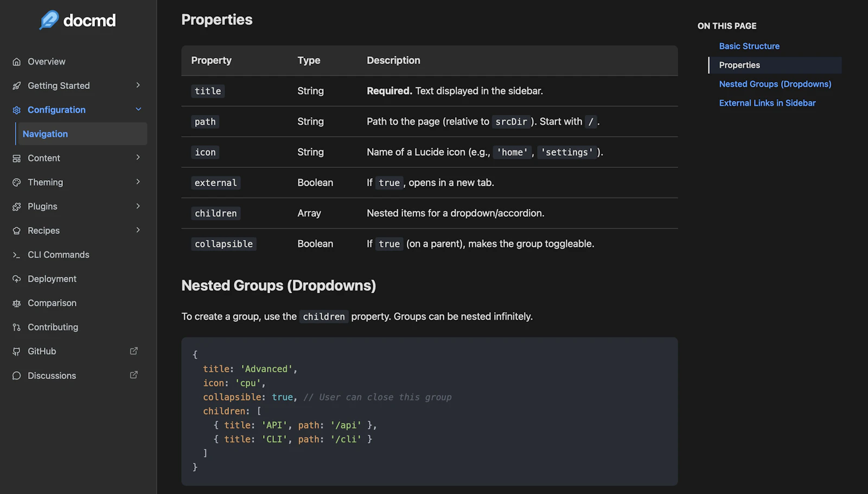
Task: Click the Getting Started rocket icon
Action: coord(17,86)
